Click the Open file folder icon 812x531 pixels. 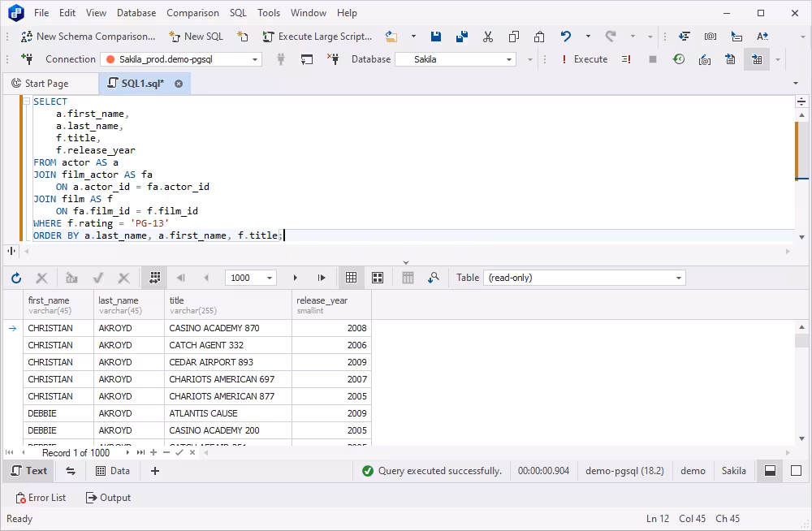(x=391, y=37)
